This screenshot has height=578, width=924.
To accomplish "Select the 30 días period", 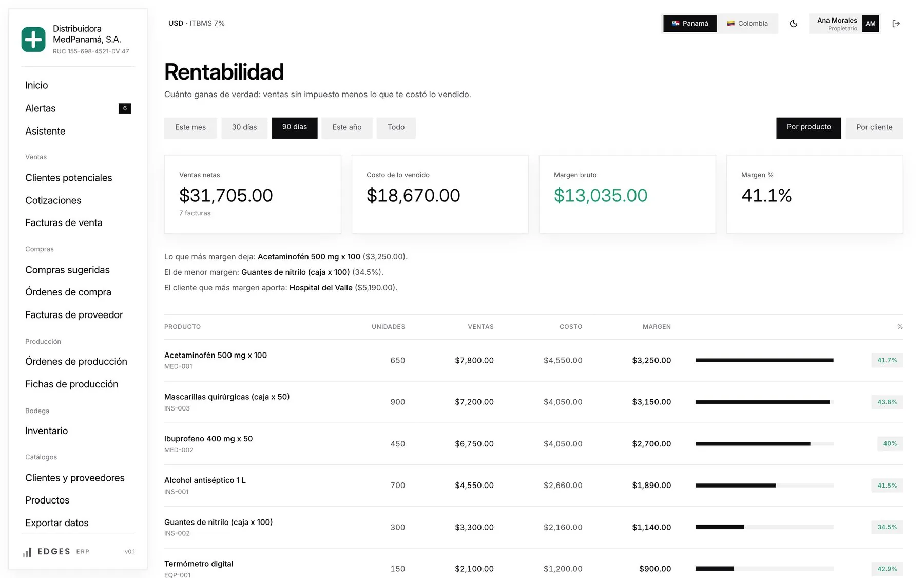I will coord(244,127).
